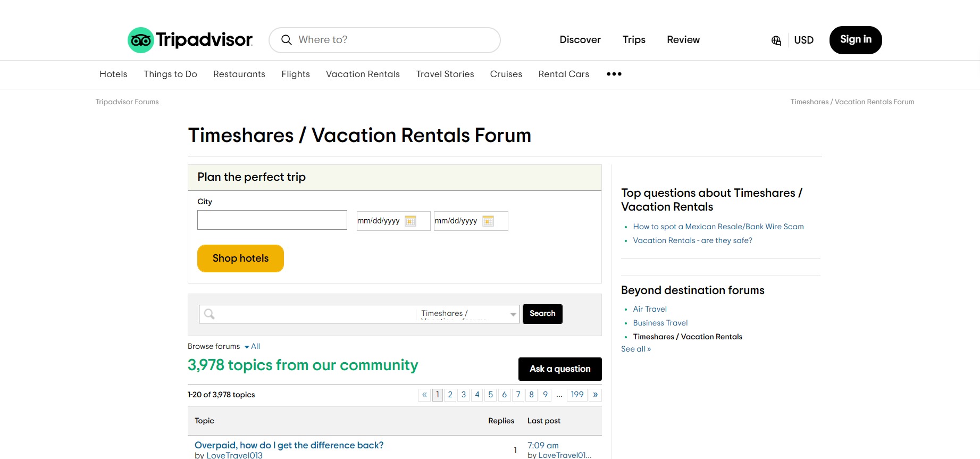Go to page 2 of topics
The width and height of the screenshot is (980, 459).
(x=450, y=395)
